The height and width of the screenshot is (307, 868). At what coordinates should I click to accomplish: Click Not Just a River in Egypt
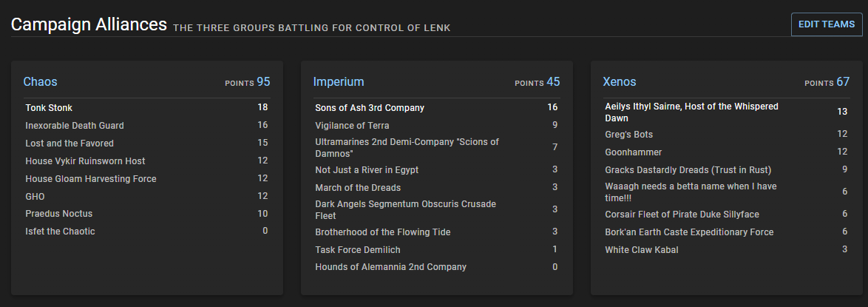tap(367, 170)
